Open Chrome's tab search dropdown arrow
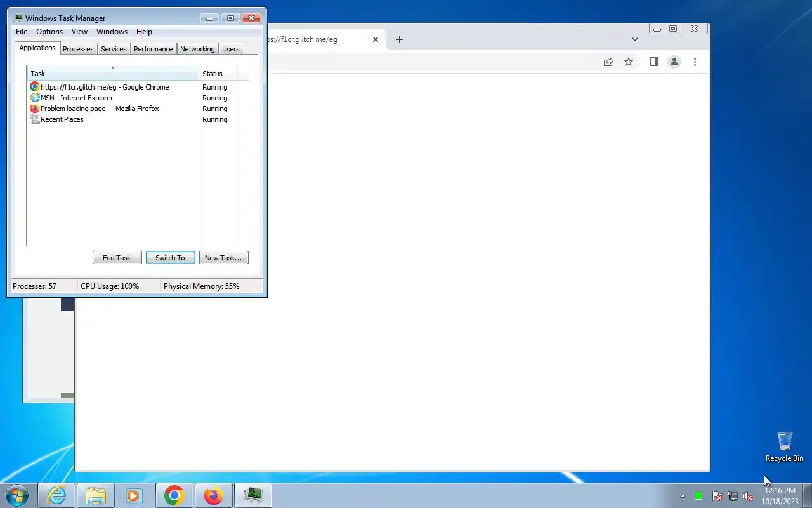The height and width of the screenshot is (508, 812). coord(635,39)
